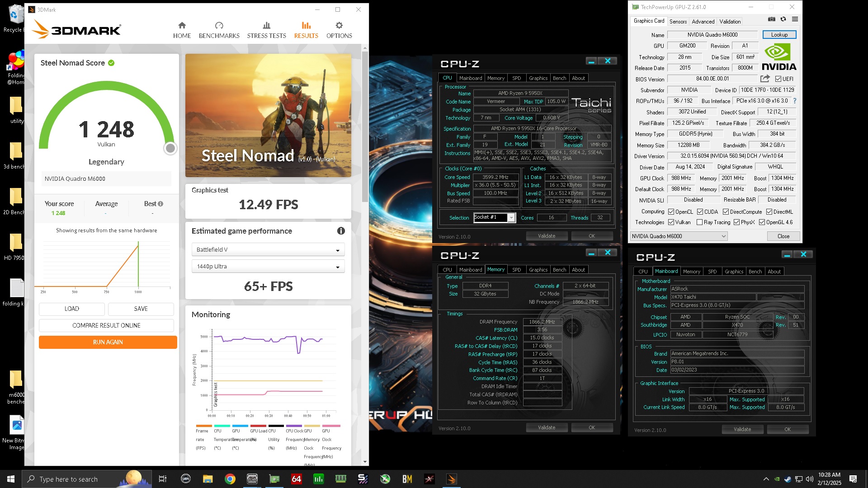The image size is (868, 488).
Task: Open Graphics tab in CPU-Z mainboard window
Action: pos(734,272)
